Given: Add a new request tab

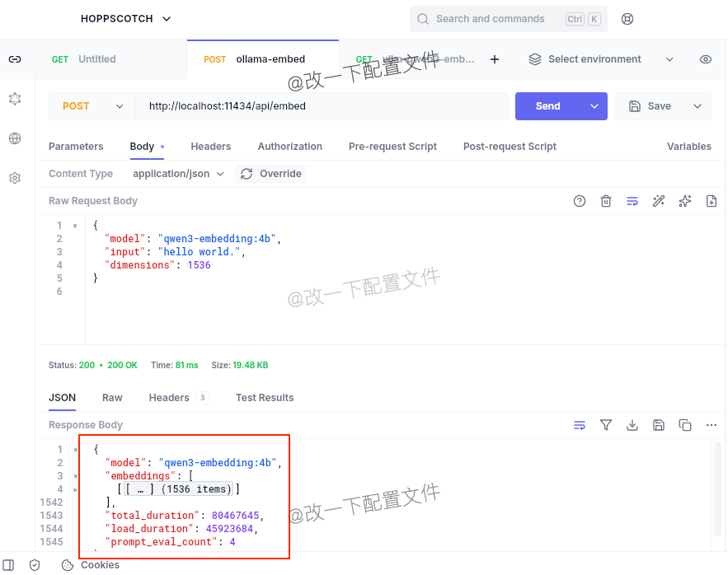Looking at the screenshot, I should point(495,59).
